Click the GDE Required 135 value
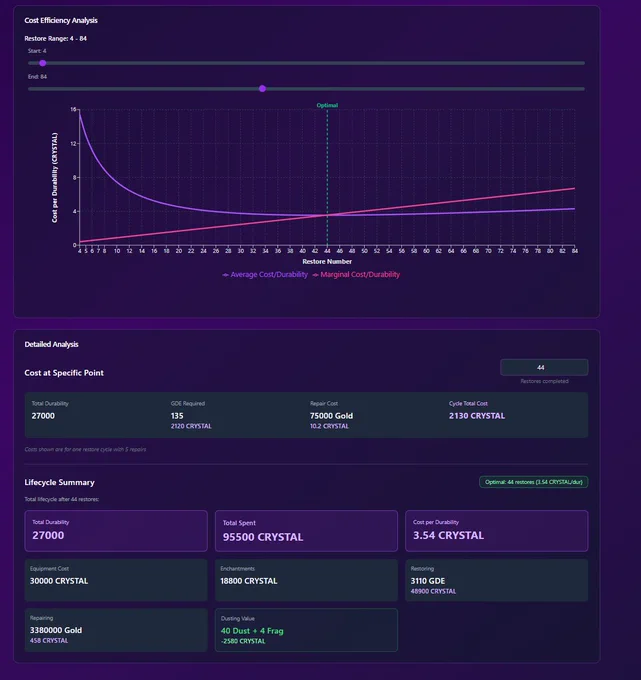This screenshot has height=680, width=641. 177,416
